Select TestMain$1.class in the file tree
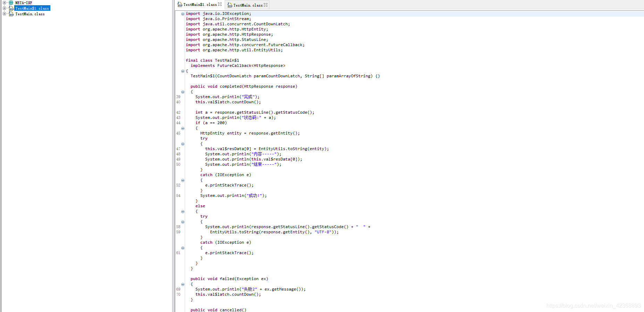Image resolution: width=644 pixels, height=312 pixels. (x=32, y=8)
